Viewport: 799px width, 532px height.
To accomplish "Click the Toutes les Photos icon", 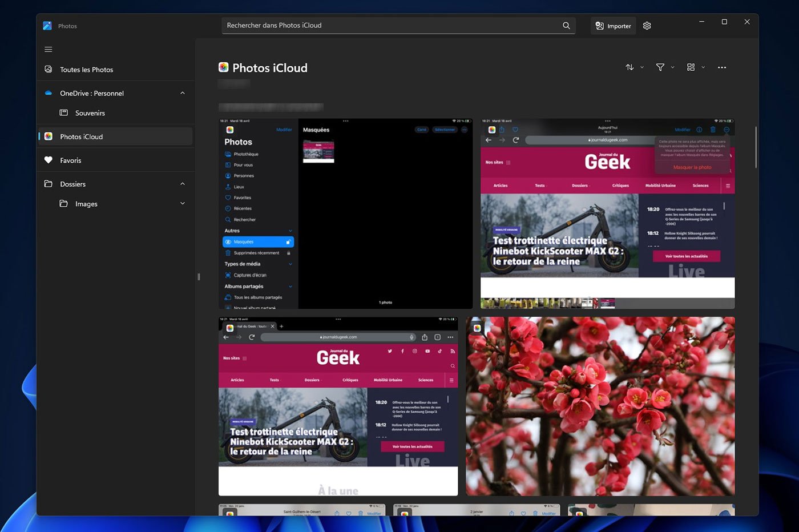I will [49, 70].
